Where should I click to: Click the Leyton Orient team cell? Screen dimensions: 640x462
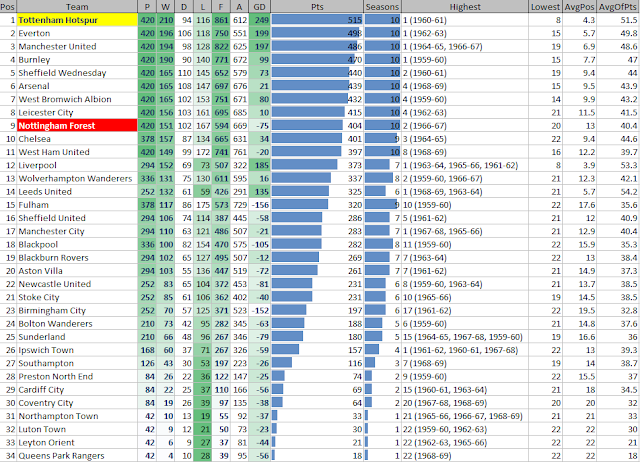[77, 442]
